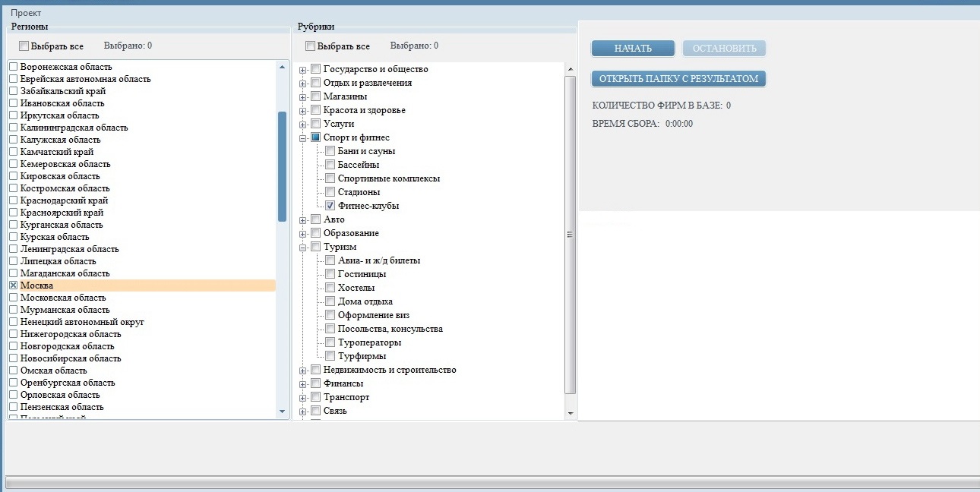Expand the Авто category node
980x492 pixels.
[x=303, y=220]
